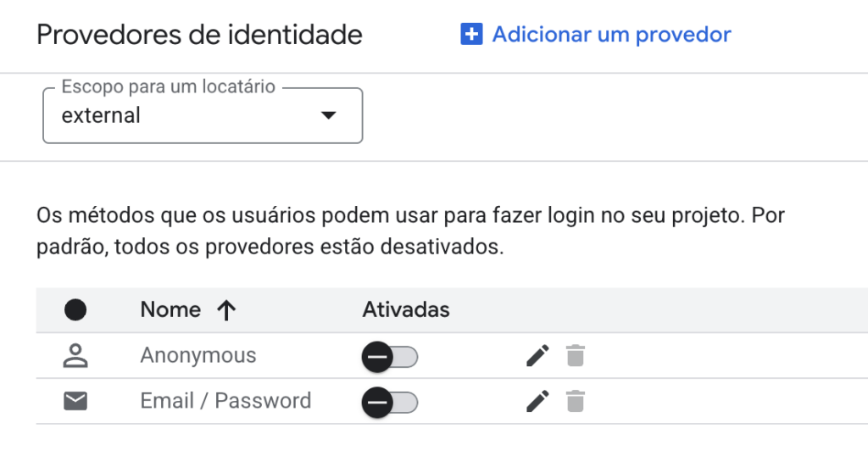Click the envelope icon for Email / Password
This screenshot has width=868, height=467.
(75, 401)
